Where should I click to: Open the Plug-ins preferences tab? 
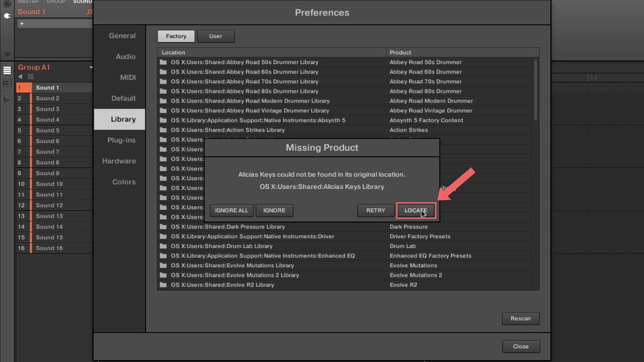(121, 140)
